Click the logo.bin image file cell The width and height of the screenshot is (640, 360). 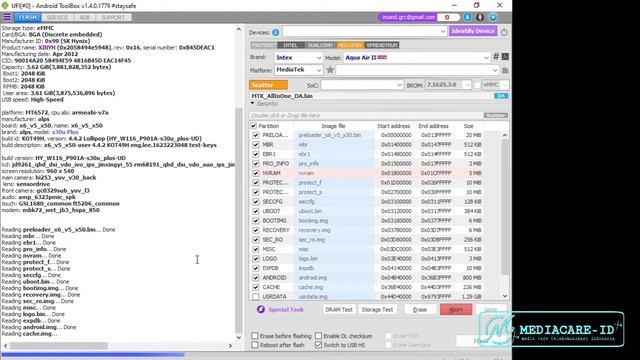(333, 259)
